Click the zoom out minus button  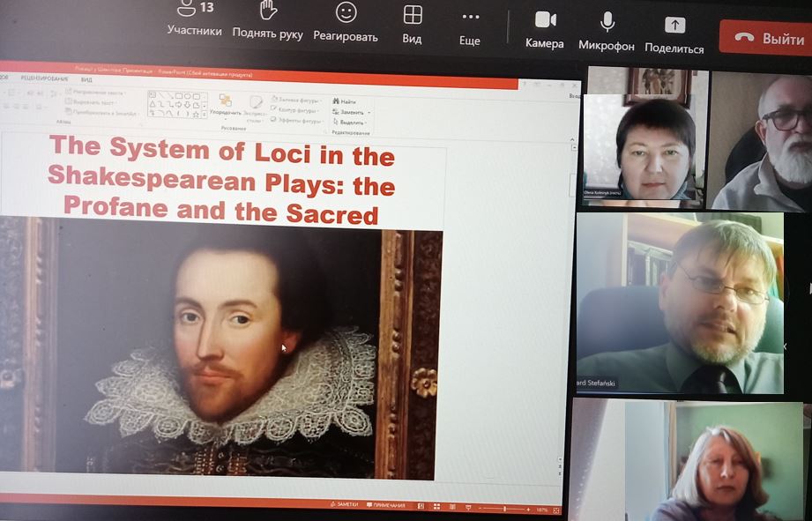pyautogui.click(x=480, y=509)
